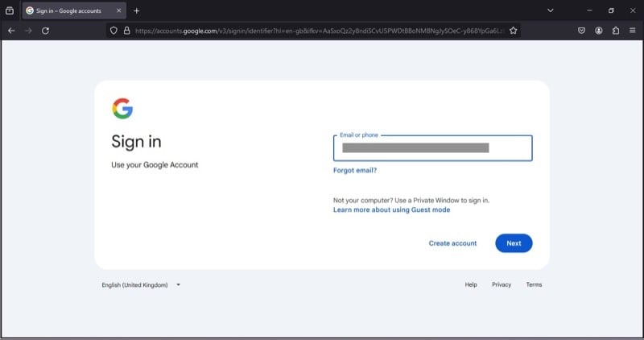Open Save to Pocket icon
The width and height of the screenshot is (644, 340).
[x=581, y=31]
